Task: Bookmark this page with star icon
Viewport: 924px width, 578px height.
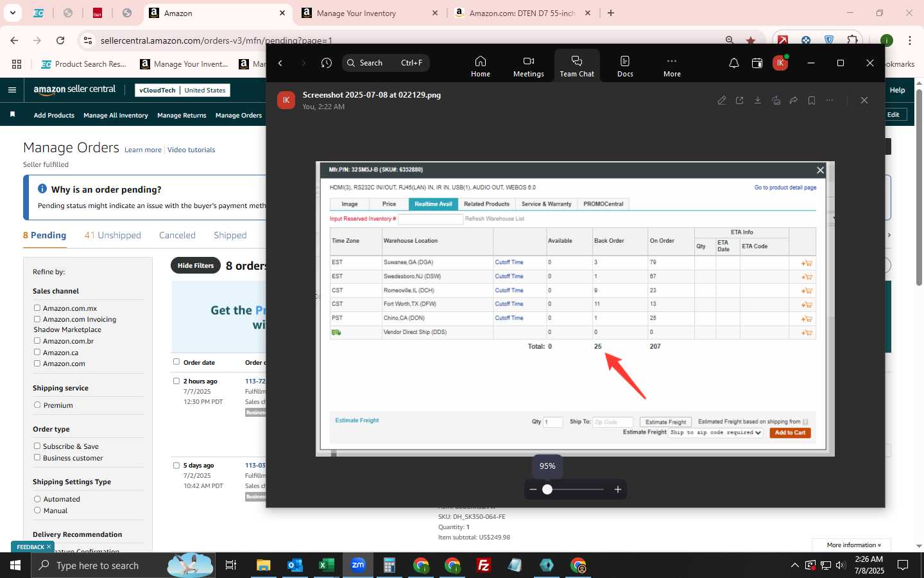Action: [x=751, y=40]
